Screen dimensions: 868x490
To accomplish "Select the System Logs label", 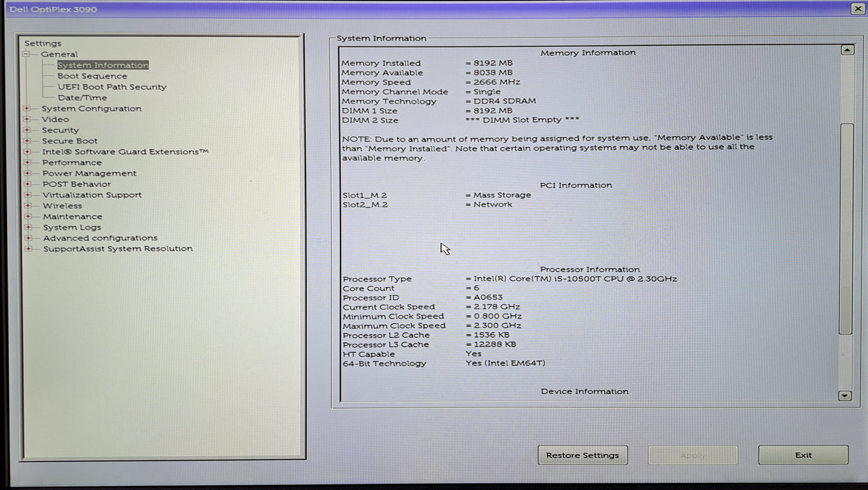I will click(72, 227).
